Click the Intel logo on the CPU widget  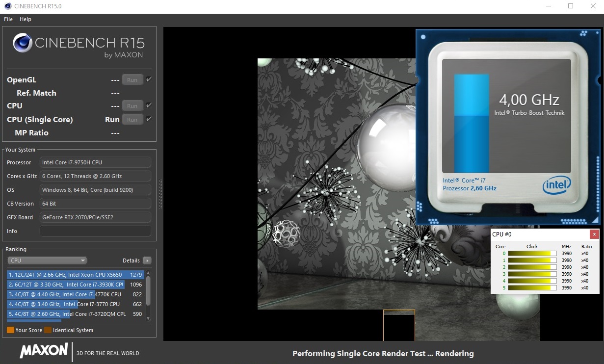click(x=556, y=185)
